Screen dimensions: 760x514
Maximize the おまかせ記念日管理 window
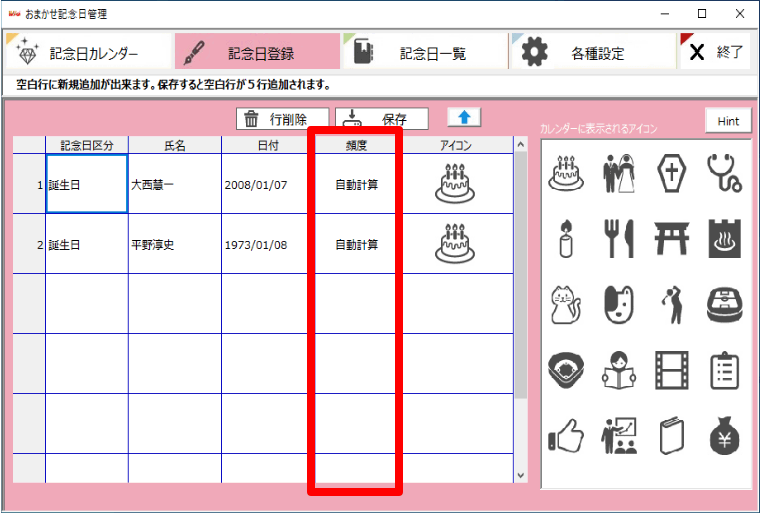click(701, 14)
